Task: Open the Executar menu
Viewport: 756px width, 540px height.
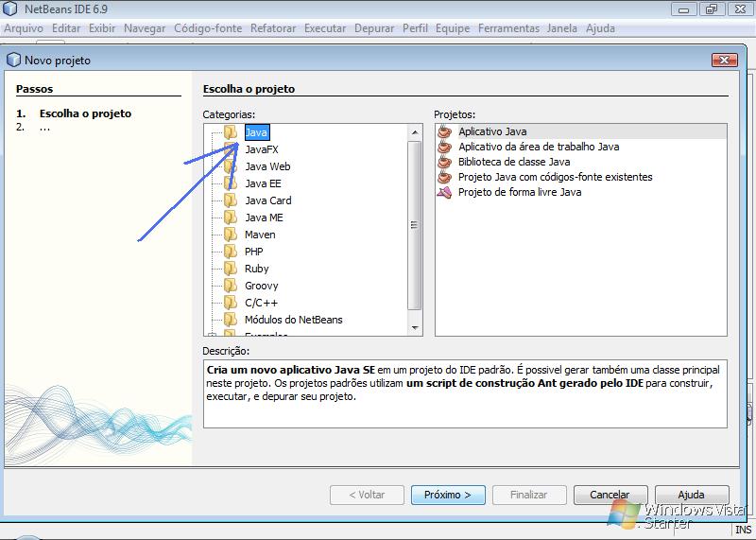Action: [x=325, y=28]
